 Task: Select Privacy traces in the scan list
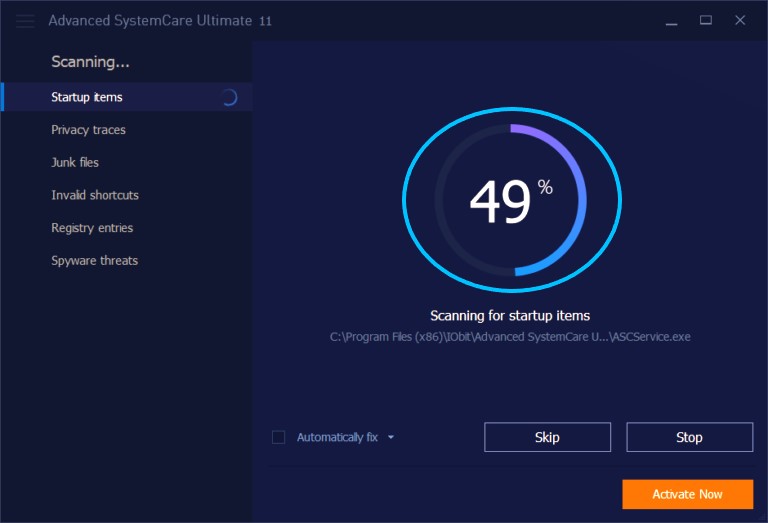click(88, 130)
